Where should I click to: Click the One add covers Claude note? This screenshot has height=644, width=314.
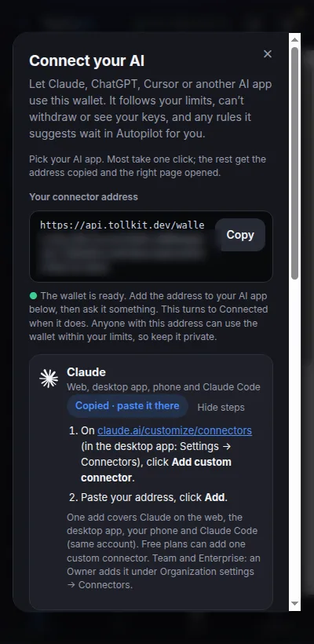point(163,551)
